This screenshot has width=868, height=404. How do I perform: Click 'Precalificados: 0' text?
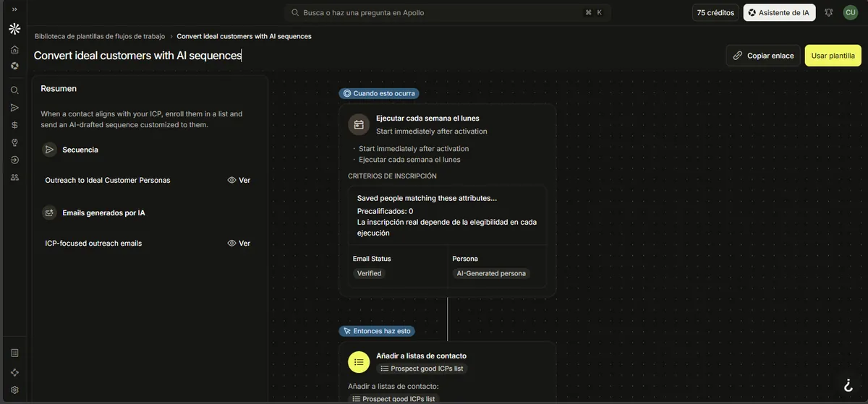386,212
